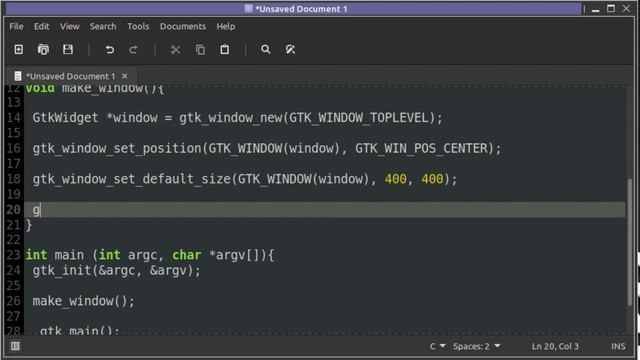Open Find and Replace toolbar icon
The image size is (640, 360).
tap(290, 49)
